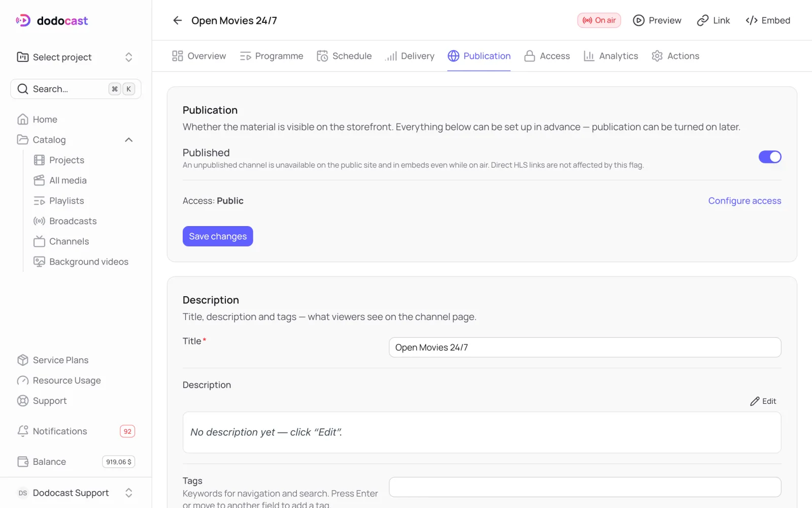Click the 919,06 $ balance badge
Screen dimensions: 812x508
point(119,462)
